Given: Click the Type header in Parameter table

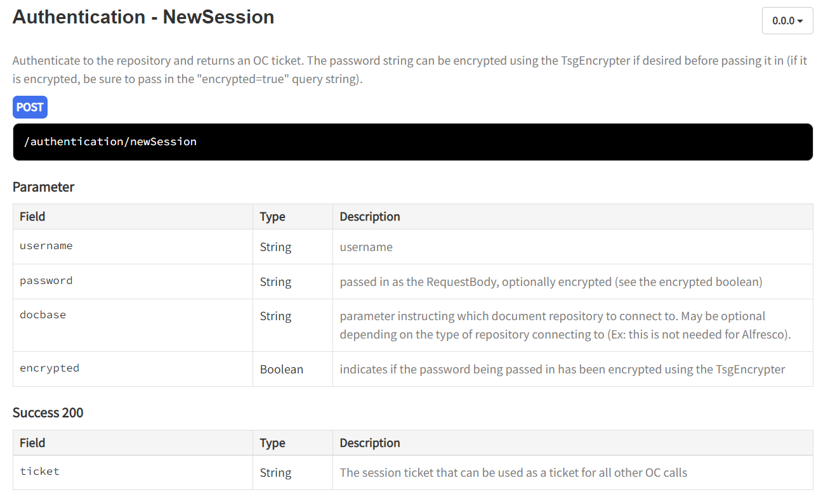Looking at the screenshot, I should 272,217.
